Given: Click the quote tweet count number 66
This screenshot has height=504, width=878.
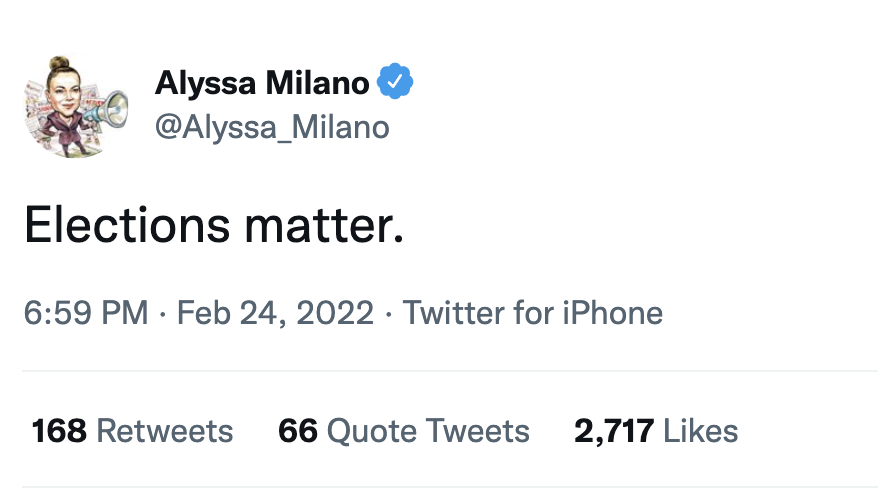Looking at the screenshot, I should point(297,431).
